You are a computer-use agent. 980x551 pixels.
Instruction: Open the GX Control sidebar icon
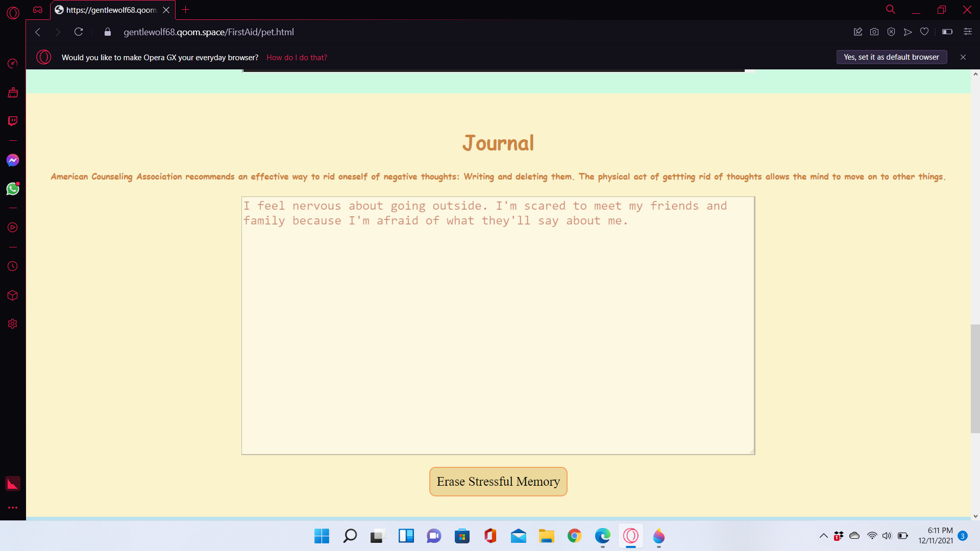pos(13,63)
